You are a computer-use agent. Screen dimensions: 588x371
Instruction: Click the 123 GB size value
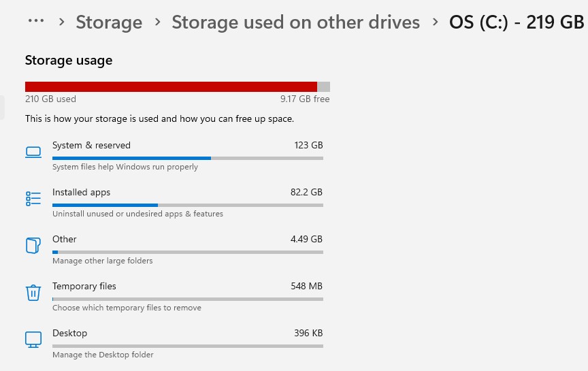(308, 145)
